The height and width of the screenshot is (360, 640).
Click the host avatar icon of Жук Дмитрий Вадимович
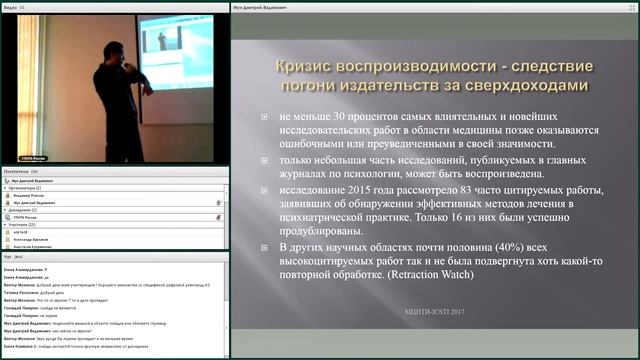point(8,202)
